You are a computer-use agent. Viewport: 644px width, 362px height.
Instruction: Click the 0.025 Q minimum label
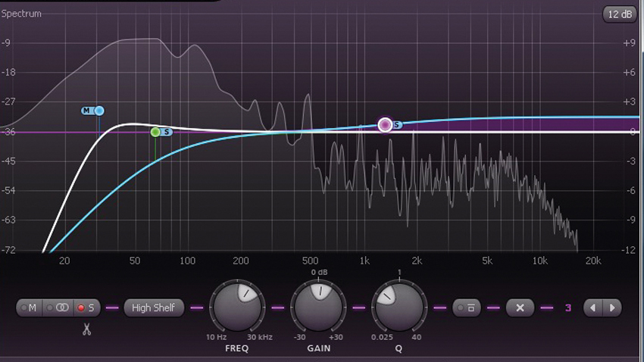click(383, 337)
